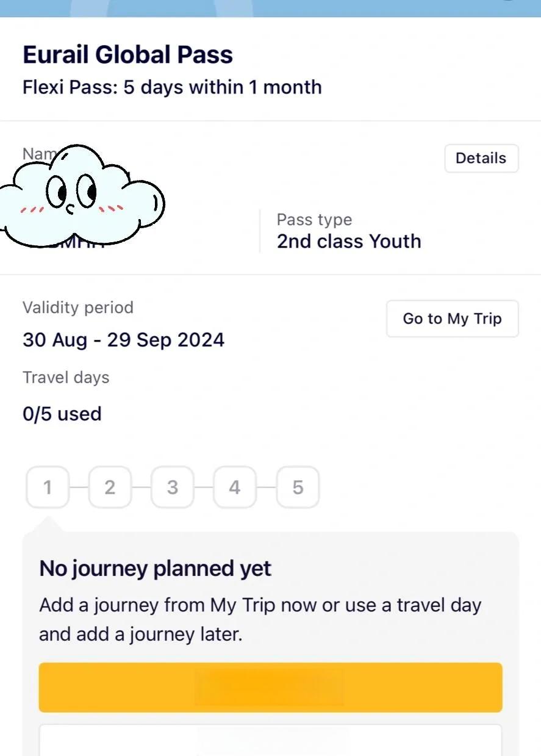Select travel day 5 box

(298, 487)
